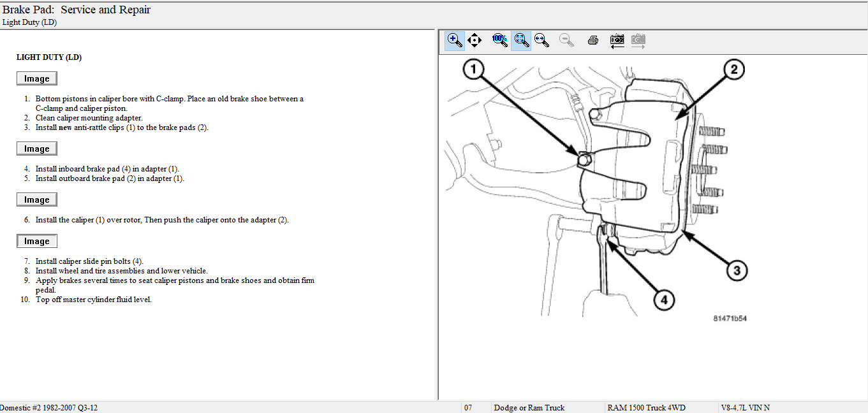The image size is (868, 413).
Task: Open the Image button above step 4
Action: tap(37, 149)
